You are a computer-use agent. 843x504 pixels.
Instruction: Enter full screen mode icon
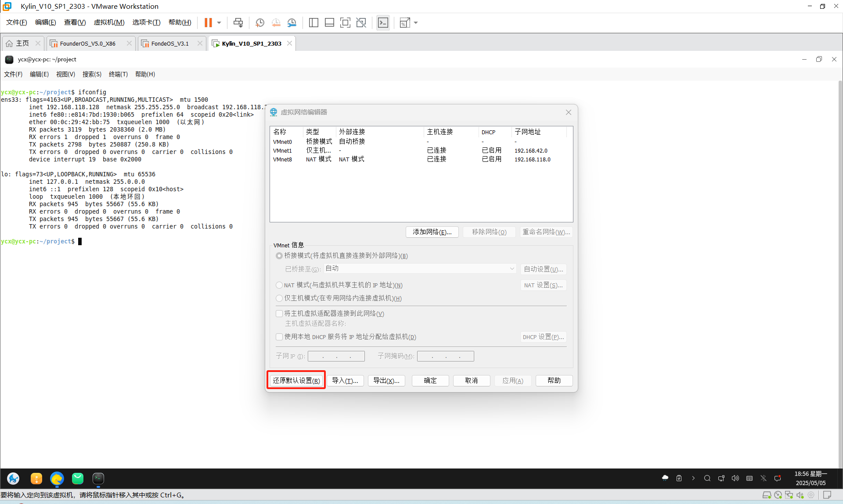pos(345,23)
